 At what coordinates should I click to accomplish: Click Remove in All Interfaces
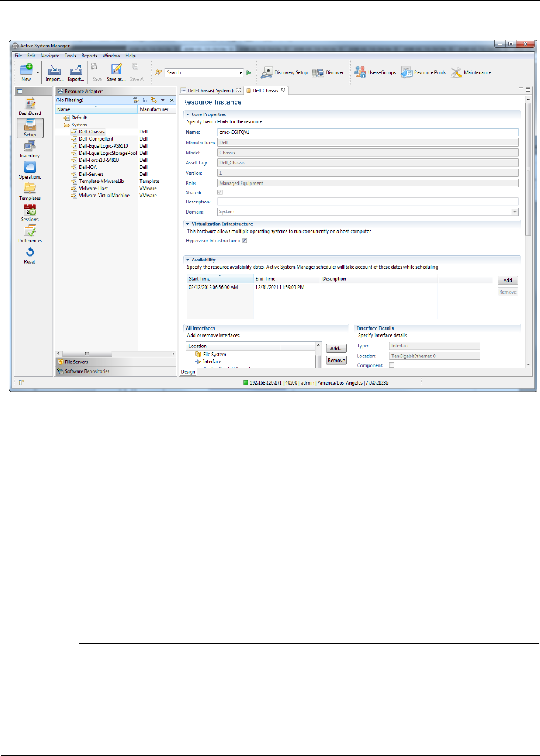336,361
